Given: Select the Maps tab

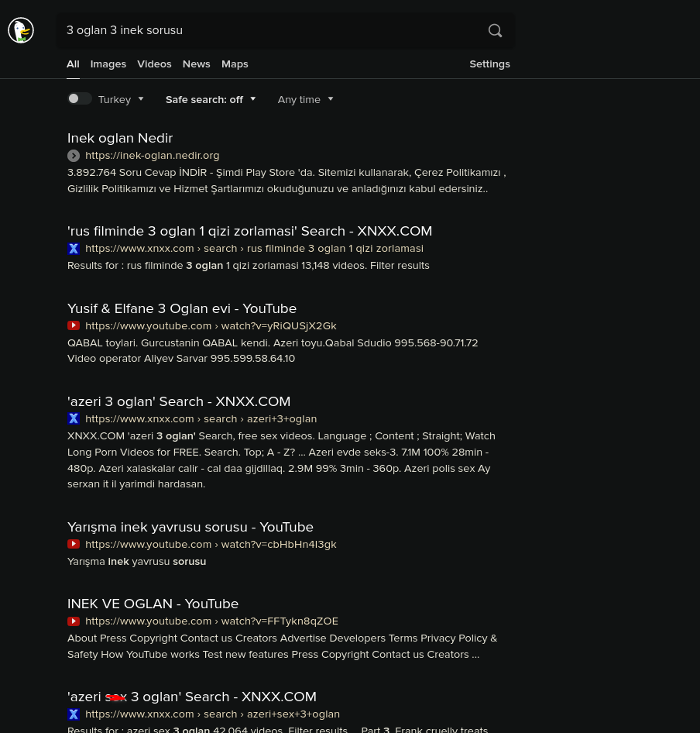Looking at the screenshot, I should pyautogui.click(x=235, y=64).
